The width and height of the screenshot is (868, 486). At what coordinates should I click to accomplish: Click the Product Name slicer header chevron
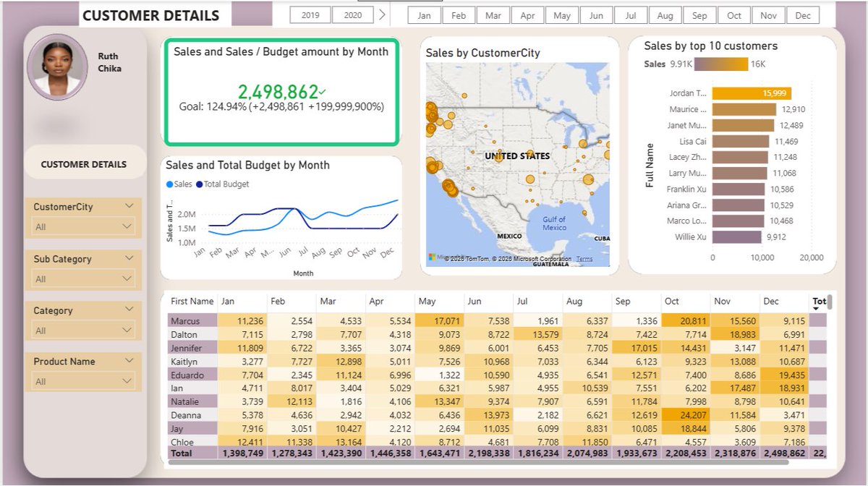(129, 362)
